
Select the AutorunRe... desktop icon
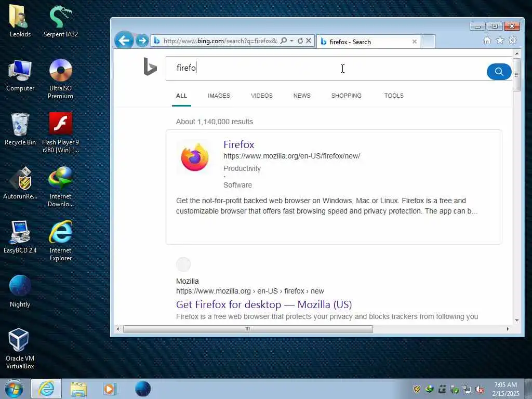(20, 183)
